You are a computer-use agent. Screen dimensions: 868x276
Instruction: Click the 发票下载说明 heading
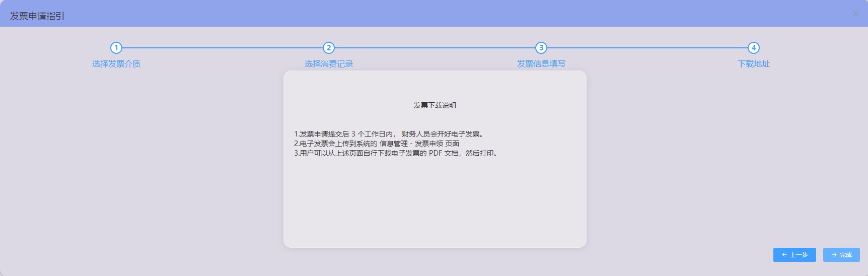click(435, 105)
